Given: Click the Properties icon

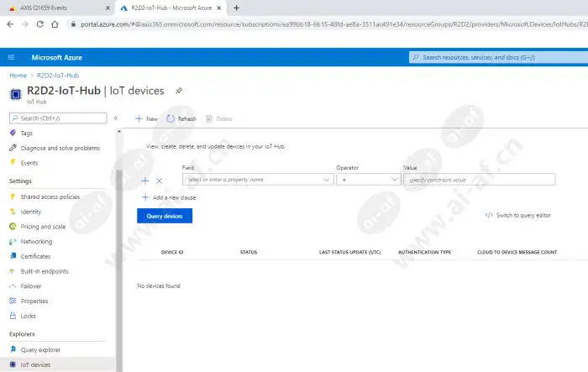Looking at the screenshot, I should (x=13, y=301).
